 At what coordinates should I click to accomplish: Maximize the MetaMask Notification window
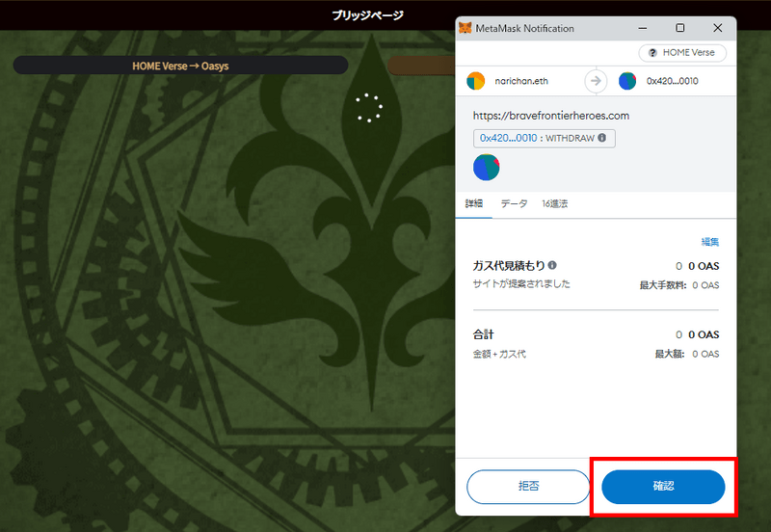click(680, 29)
